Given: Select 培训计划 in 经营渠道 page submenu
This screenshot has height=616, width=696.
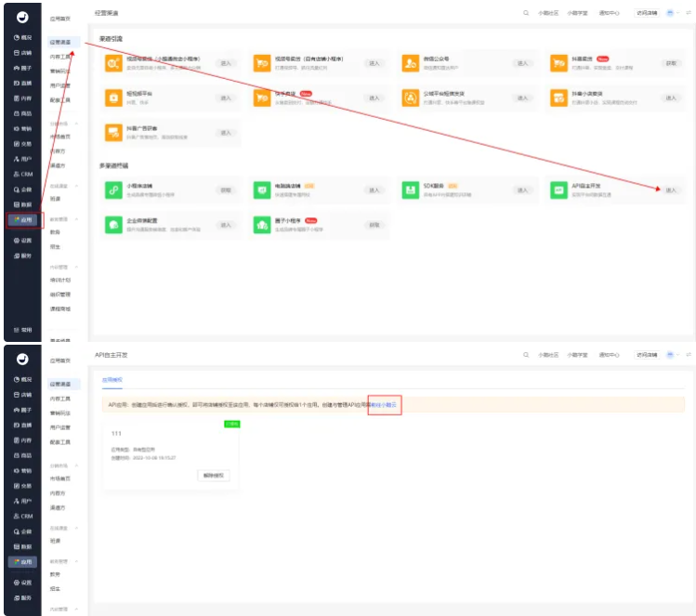Looking at the screenshot, I should point(59,280).
